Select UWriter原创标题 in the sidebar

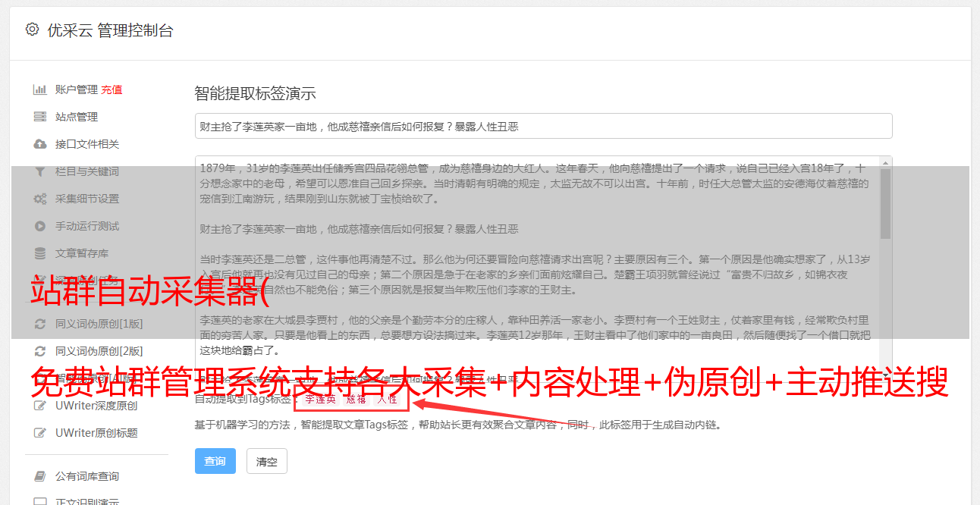point(96,433)
